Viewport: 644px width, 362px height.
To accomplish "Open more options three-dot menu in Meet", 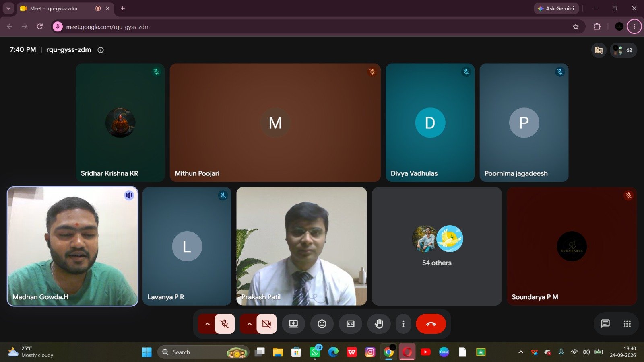I will click(403, 324).
